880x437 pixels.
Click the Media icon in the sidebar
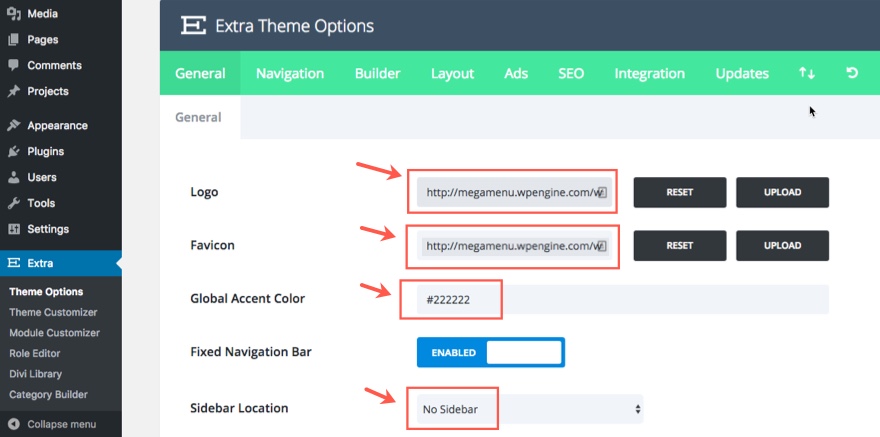14,14
